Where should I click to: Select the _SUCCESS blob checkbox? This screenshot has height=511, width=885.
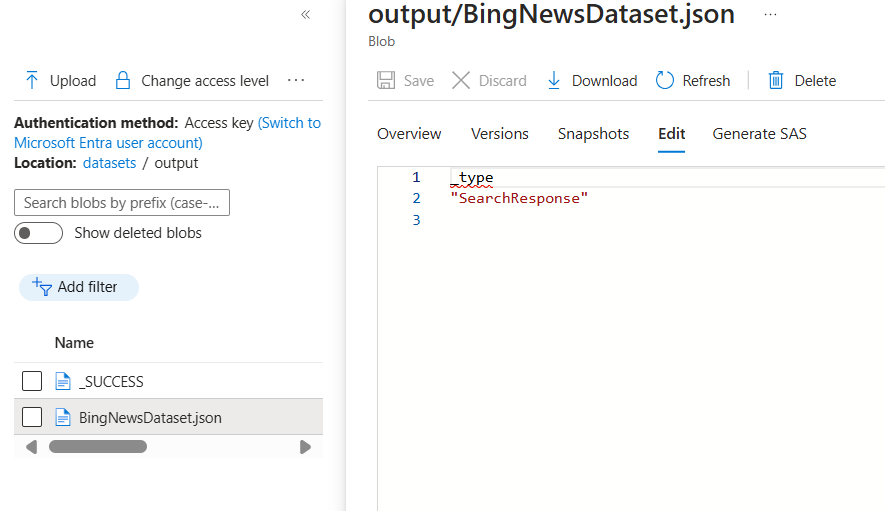(32, 381)
